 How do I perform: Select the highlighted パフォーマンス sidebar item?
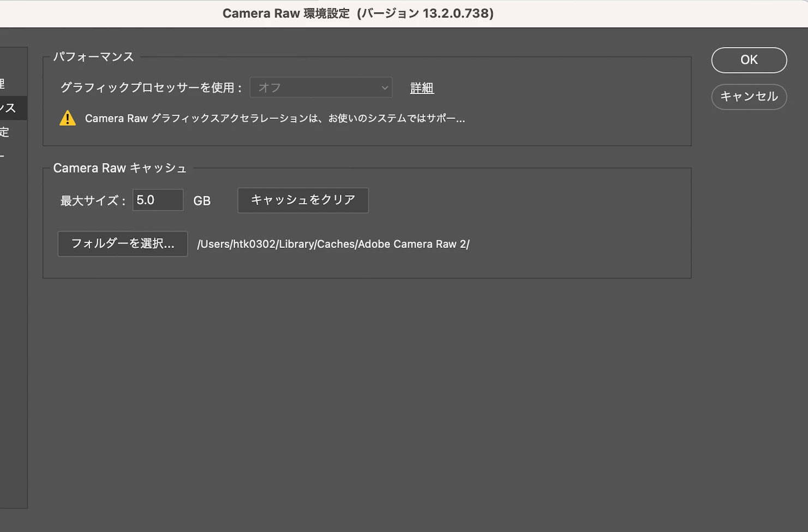[13, 108]
